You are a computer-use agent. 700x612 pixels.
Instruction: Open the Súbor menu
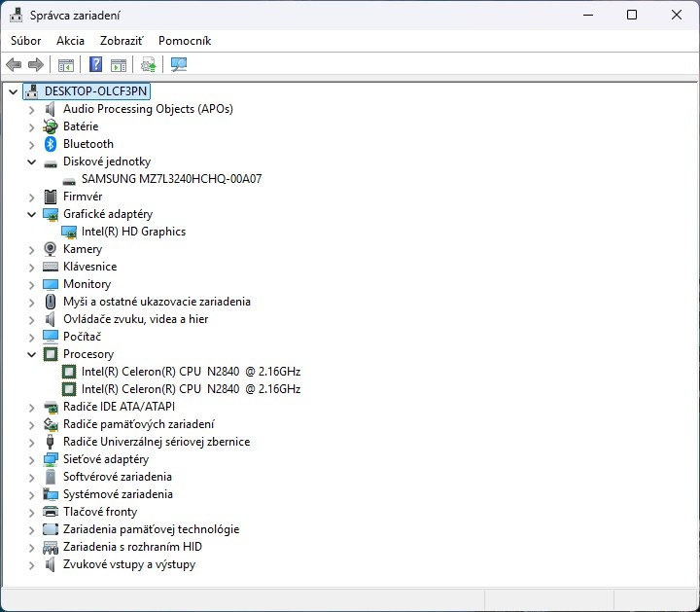(x=26, y=41)
